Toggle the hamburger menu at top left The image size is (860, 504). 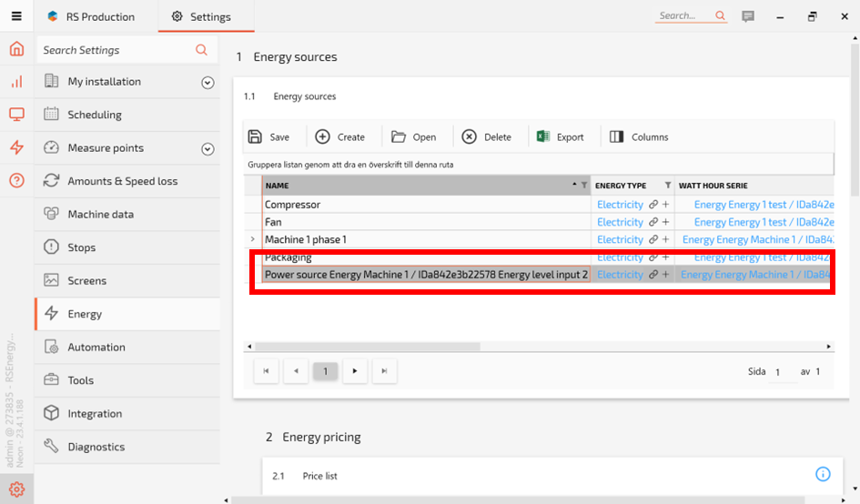[16, 16]
